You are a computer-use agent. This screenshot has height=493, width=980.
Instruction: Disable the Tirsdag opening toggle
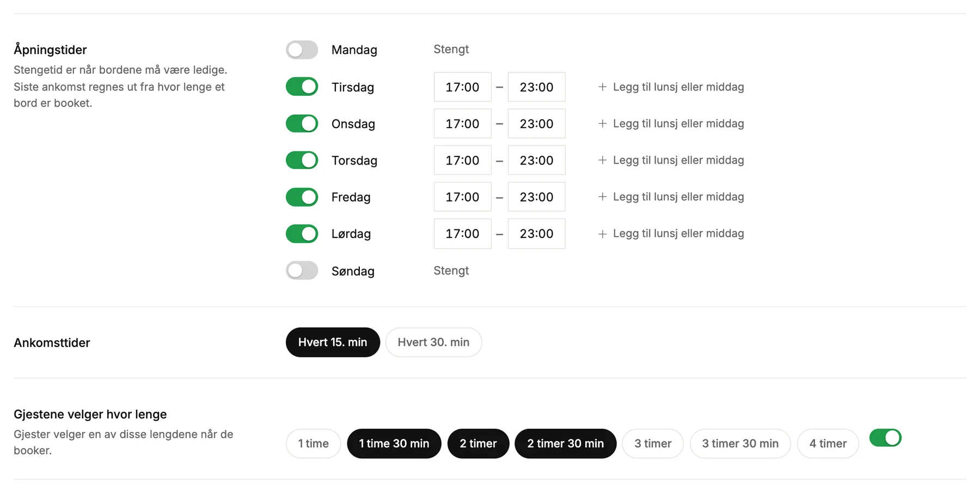pyautogui.click(x=302, y=87)
